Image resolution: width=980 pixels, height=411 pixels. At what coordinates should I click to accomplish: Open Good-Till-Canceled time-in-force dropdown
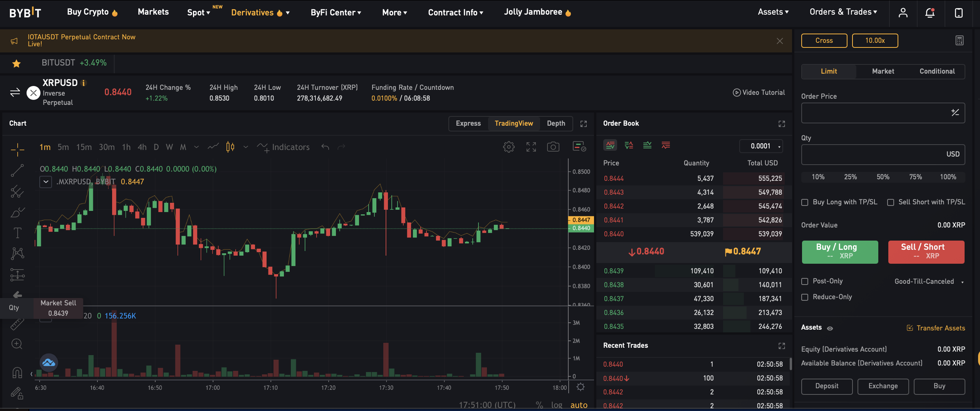tap(929, 282)
